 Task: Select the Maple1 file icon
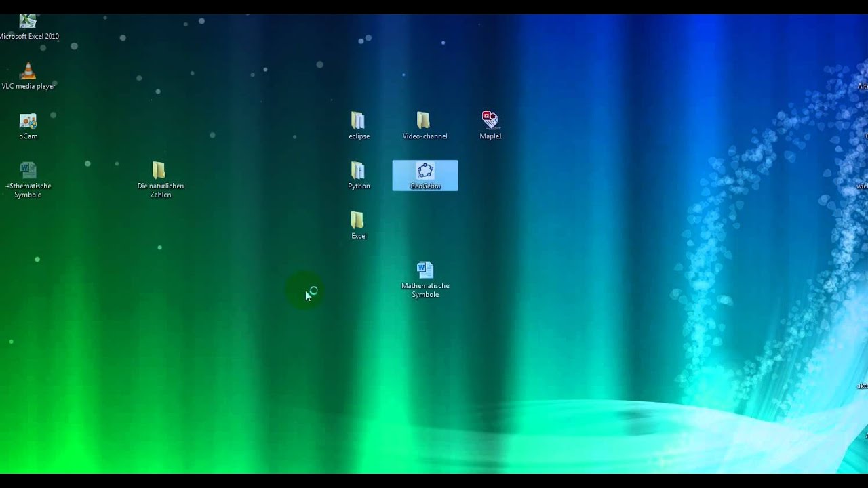tap(490, 126)
